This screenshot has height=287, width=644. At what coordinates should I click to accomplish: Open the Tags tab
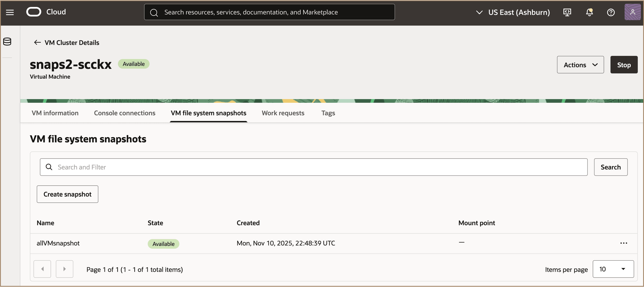[328, 113]
